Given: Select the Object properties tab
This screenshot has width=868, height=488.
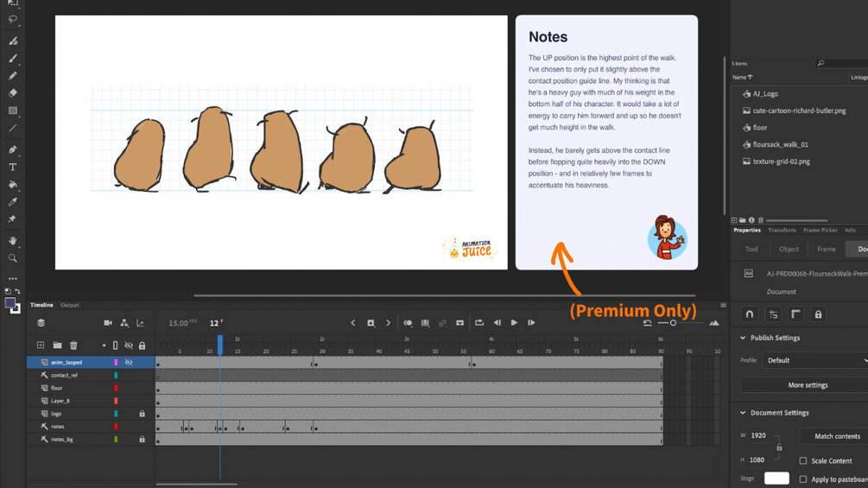Looking at the screenshot, I should [x=789, y=249].
